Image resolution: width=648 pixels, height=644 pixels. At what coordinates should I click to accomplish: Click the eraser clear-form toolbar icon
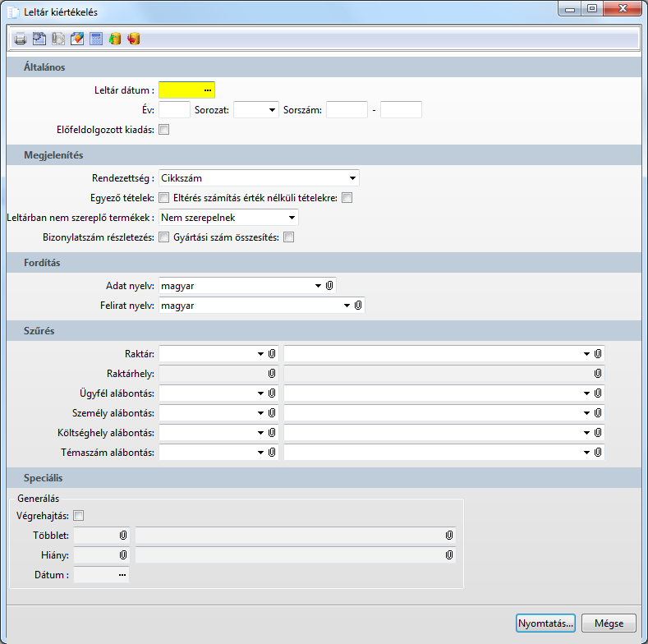(77, 39)
